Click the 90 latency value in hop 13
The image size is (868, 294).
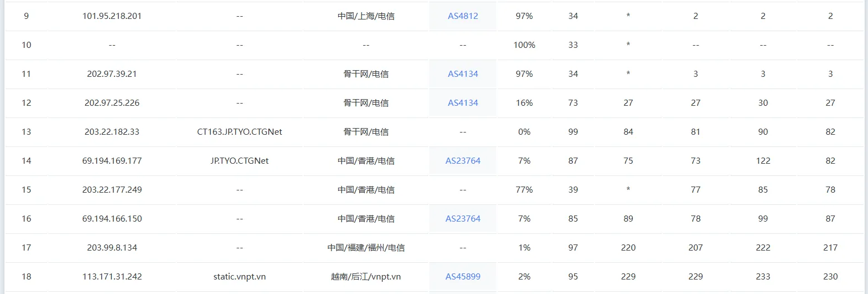tap(763, 132)
